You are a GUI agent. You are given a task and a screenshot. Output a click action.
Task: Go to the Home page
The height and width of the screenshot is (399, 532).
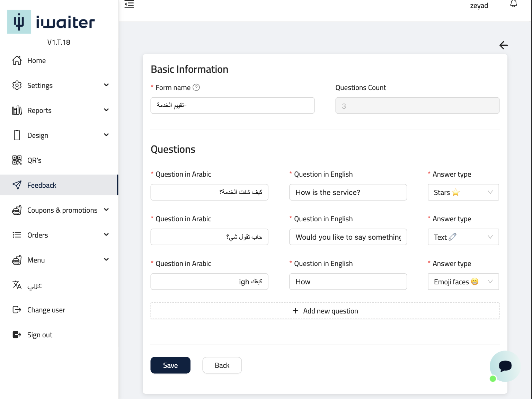(36, 61)
